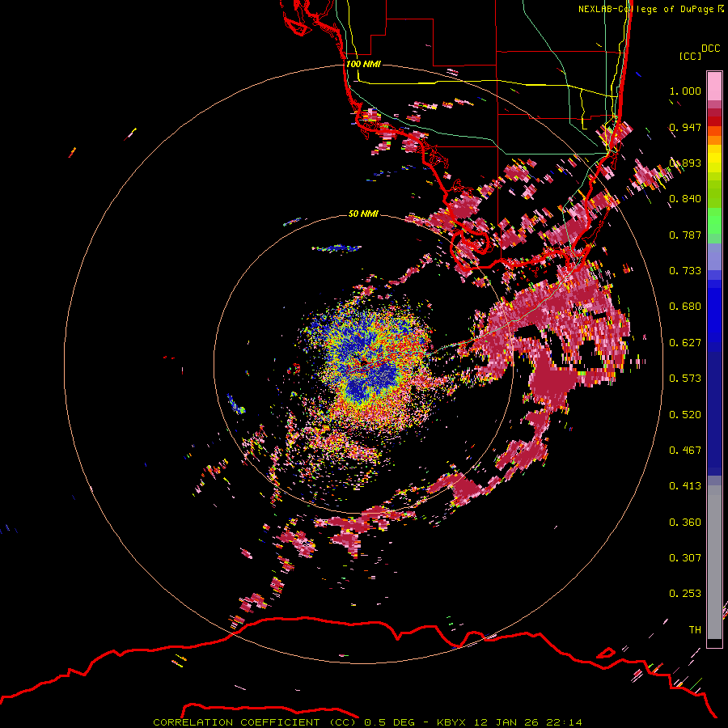Click the 0.893 scale value
The height and width of the screenshot is (728, 728).
(685, 163)
